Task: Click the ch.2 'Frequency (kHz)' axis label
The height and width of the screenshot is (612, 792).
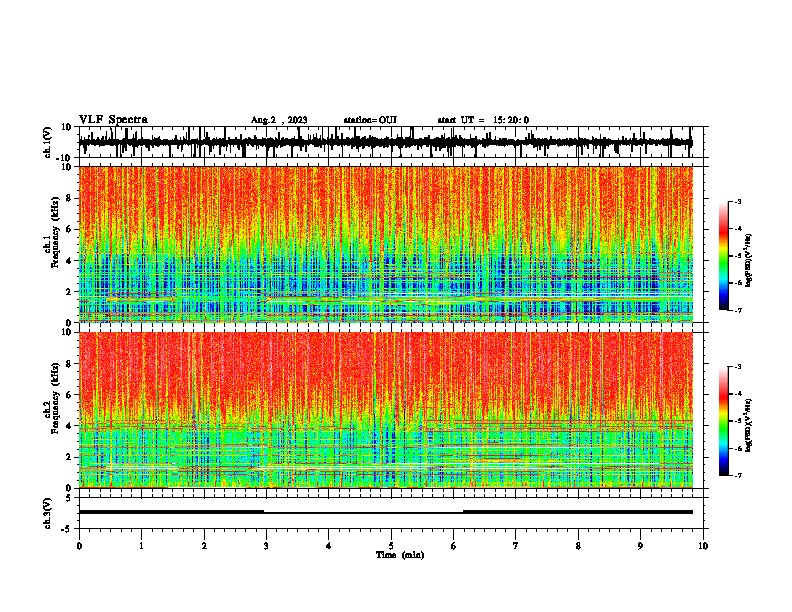Action: pos(55,397)
